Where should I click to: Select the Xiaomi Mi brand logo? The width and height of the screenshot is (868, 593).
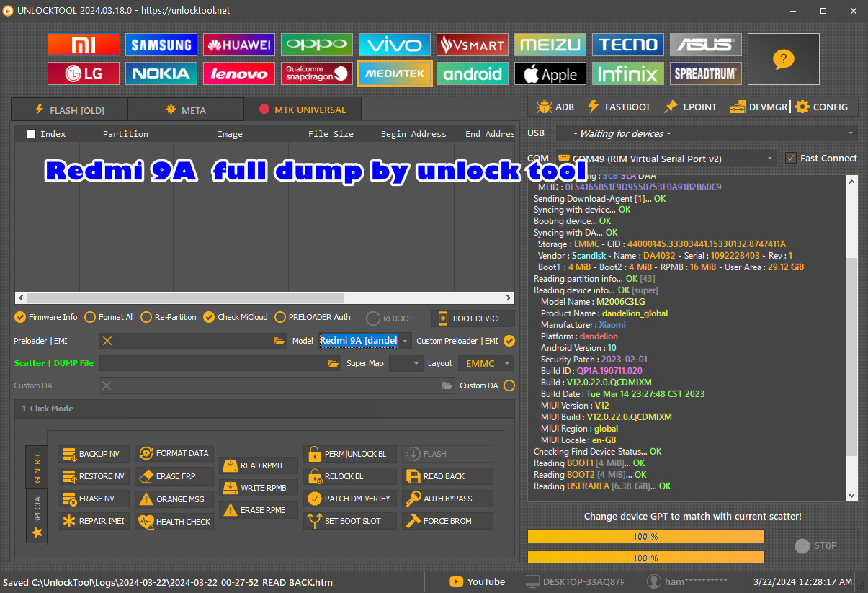(84, 45)
